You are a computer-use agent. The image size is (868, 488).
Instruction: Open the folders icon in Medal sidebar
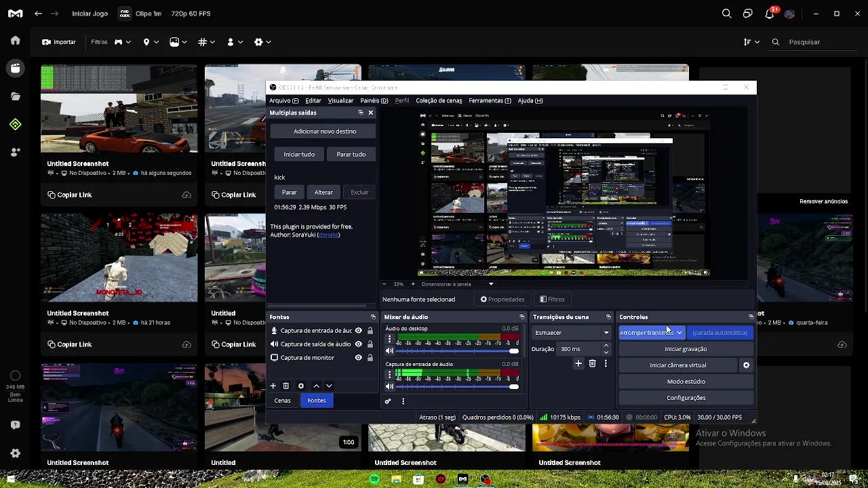[x=15, y=96]
